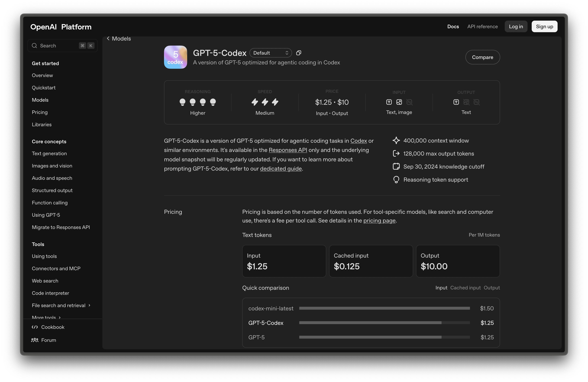The image size is (588, 382).
Task: Open Function calling page
Action: pos(49,203)
